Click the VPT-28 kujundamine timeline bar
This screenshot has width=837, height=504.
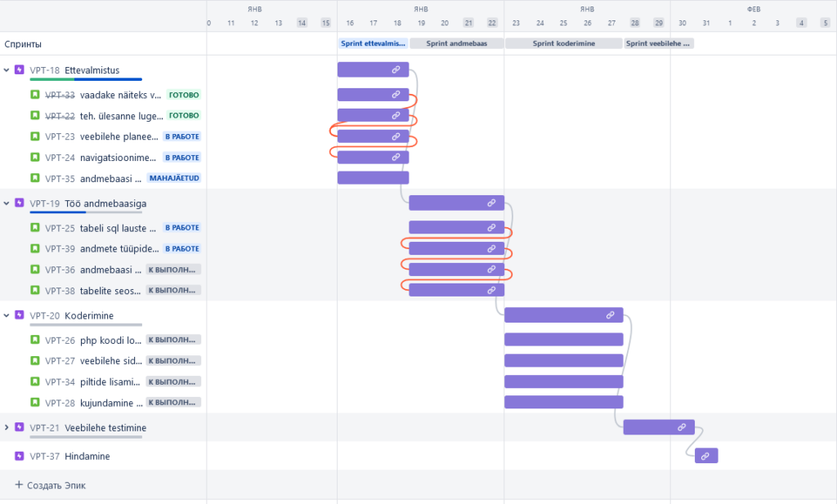point(563,402)
